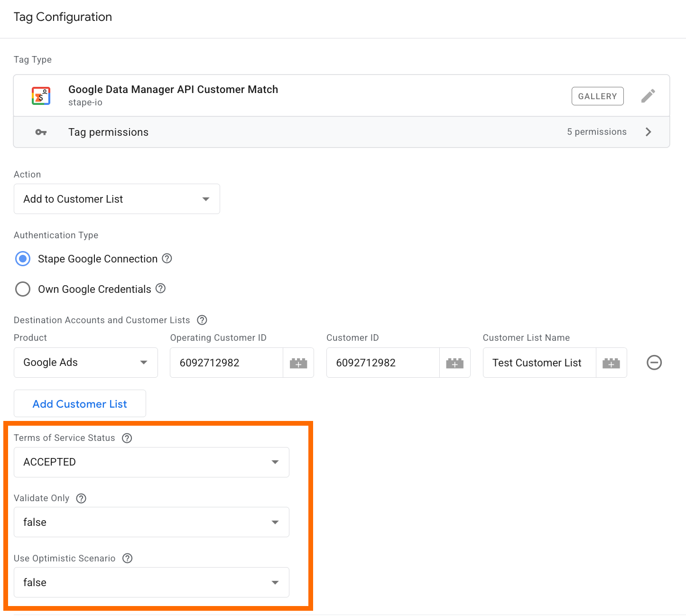Open help for Validate Only

click(x=82, y=498)
